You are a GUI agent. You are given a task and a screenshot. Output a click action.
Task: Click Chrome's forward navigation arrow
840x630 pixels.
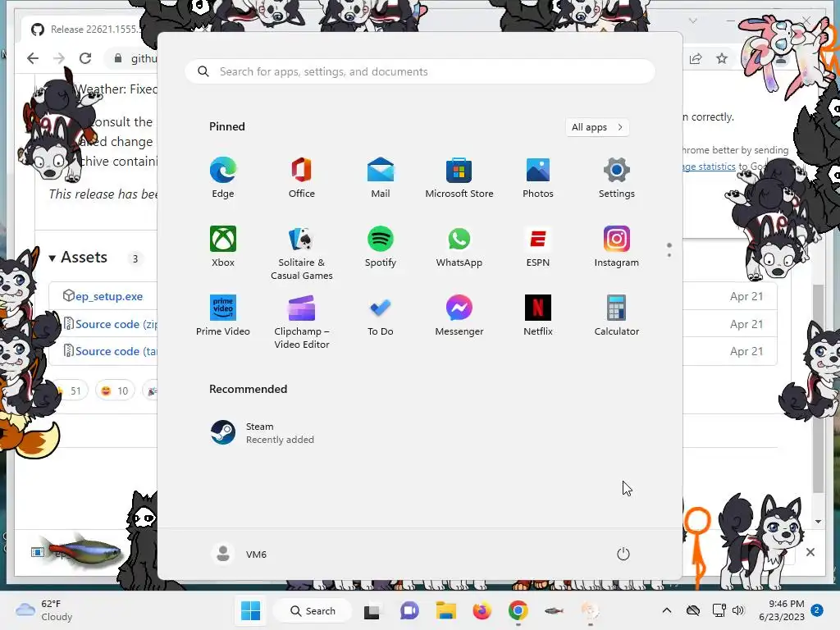59,58
